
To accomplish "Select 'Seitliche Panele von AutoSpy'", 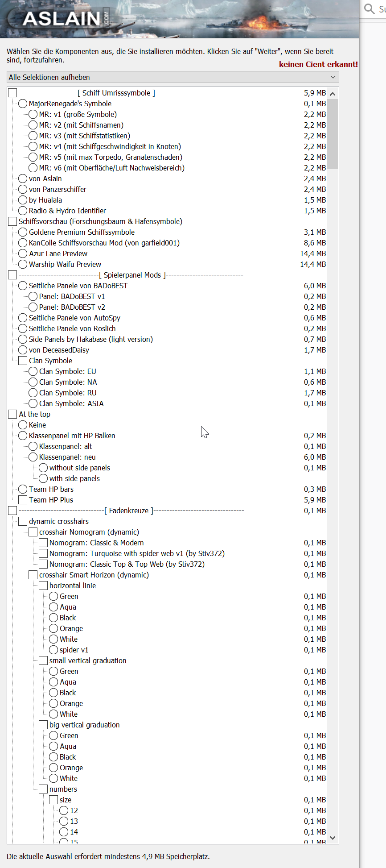I will [x=23, y=318].
